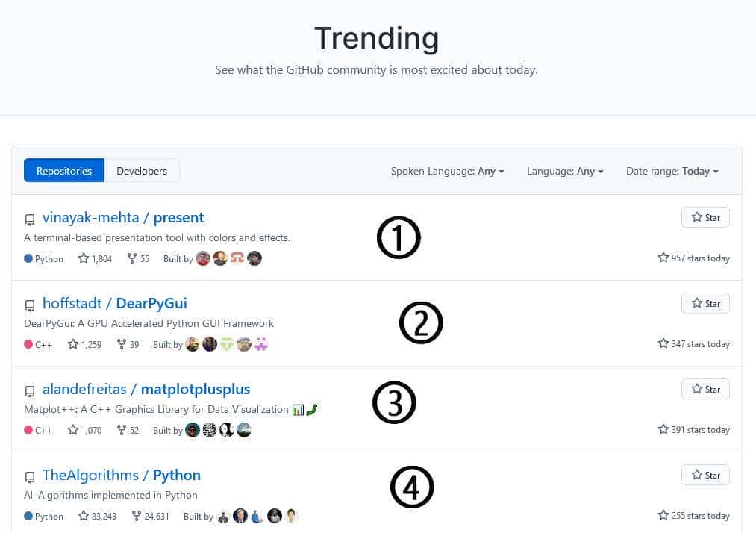Viewport: 756px width, 533px height.
Task: Click the fork icon showing 55 forks
Action: coord(132,258)
